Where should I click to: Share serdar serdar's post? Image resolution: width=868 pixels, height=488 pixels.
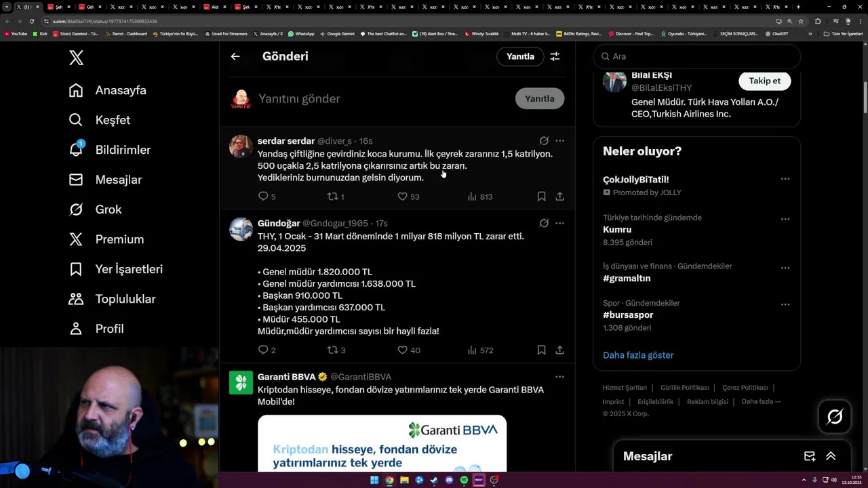[x=559, y=197]
